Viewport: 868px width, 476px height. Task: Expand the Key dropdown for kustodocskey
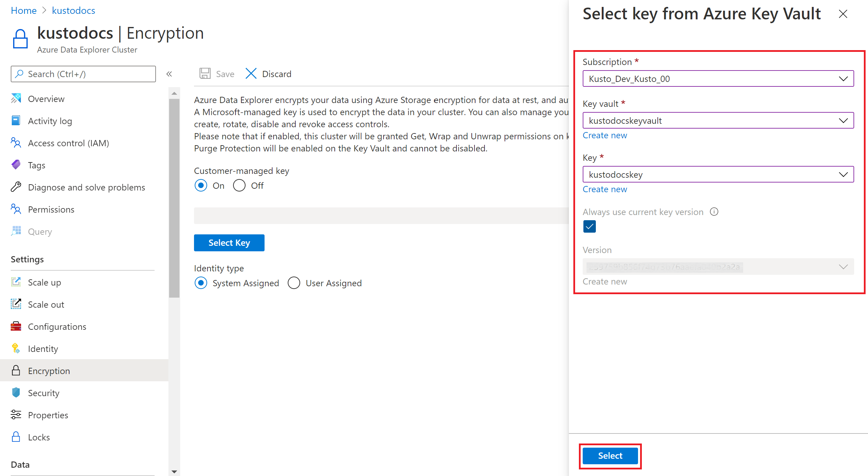point(842,174)
